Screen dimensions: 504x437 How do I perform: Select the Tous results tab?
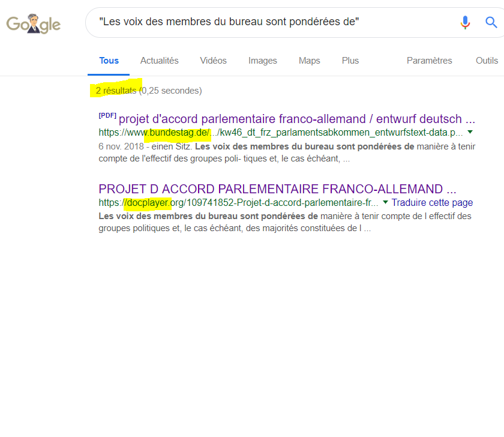[109, 61]
